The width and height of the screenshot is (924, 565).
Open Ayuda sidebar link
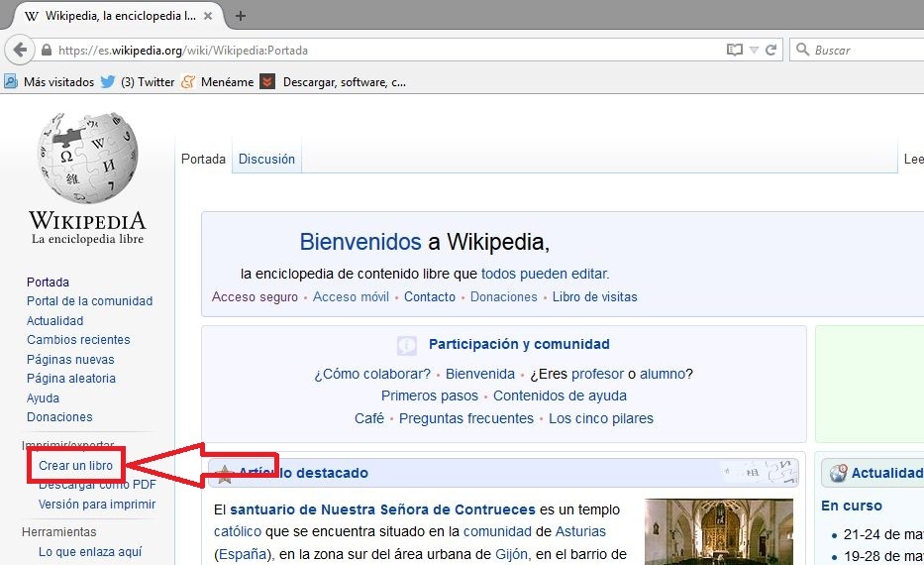point(43,398)
